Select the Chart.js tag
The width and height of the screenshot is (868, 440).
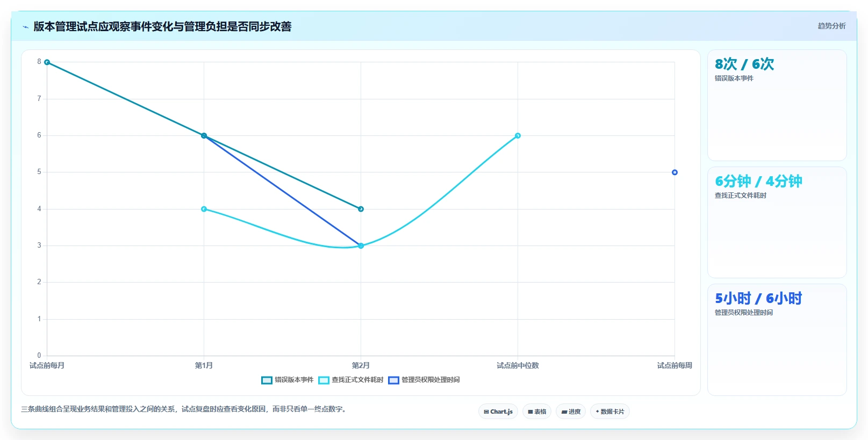pos(498,412)
